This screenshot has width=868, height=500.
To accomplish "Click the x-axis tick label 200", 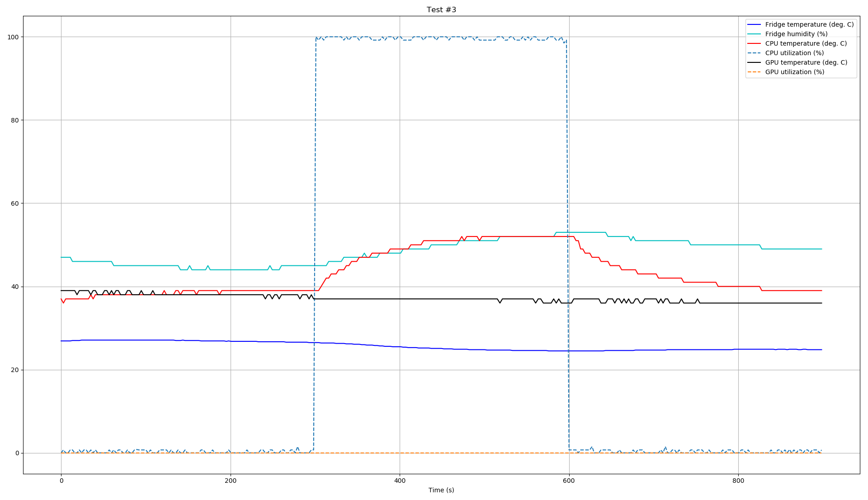I will click(x=231, y=481).
